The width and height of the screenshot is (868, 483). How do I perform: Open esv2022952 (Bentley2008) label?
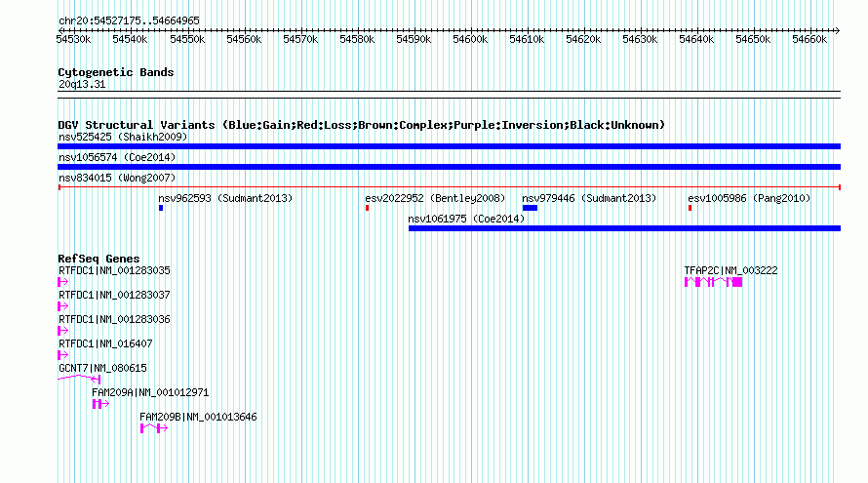pos(435,198)
